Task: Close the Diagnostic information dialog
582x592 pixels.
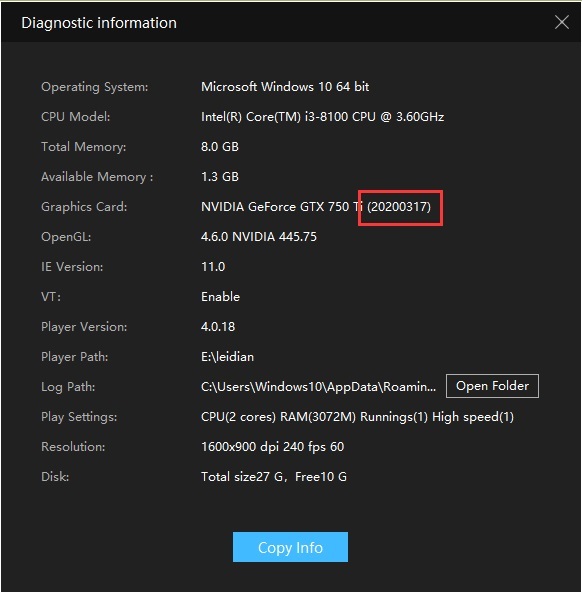Action: 562,22
